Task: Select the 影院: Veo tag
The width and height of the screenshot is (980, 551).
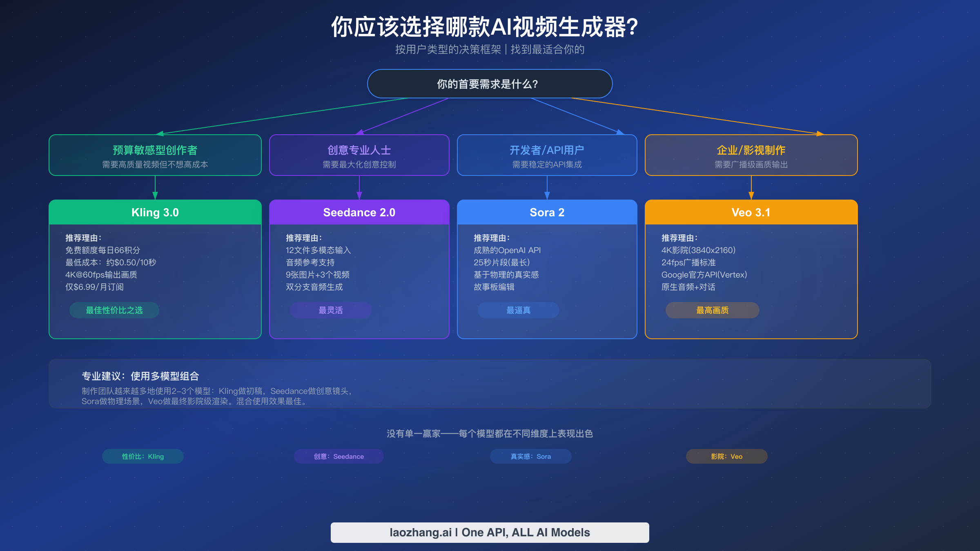Action: [x=726, y=456]
